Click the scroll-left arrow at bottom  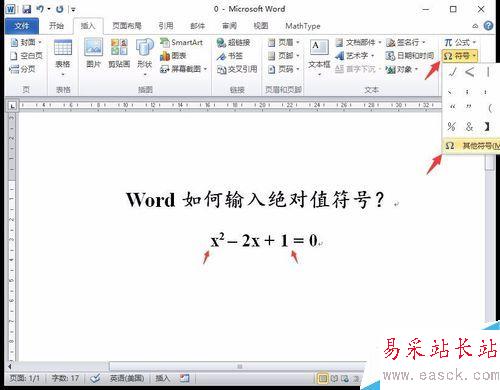[x=10, y=366]
